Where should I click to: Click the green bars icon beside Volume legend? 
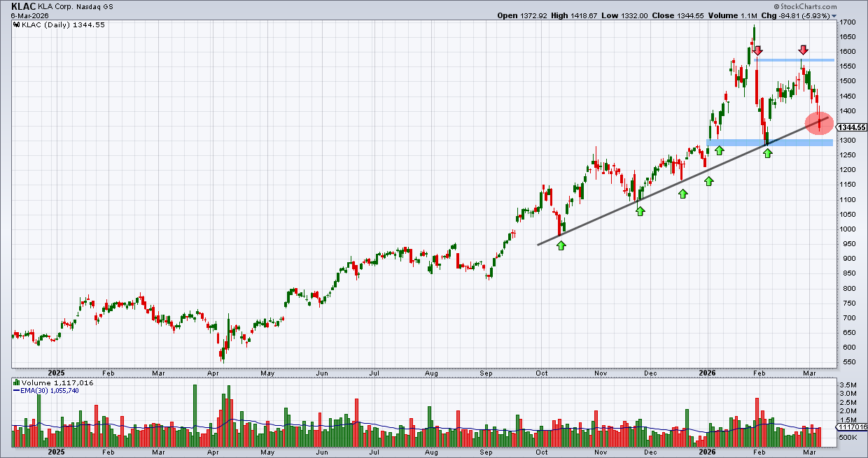click(16, 384)
